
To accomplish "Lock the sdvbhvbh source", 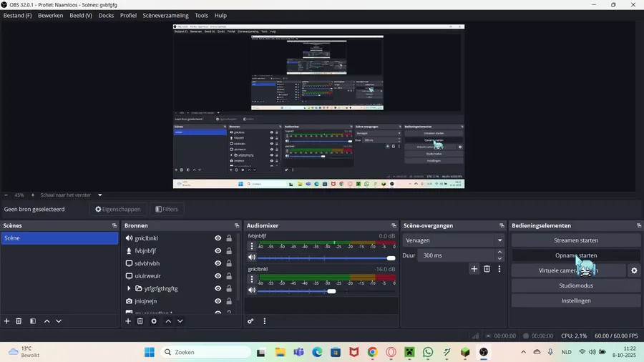I will point(229,263).
